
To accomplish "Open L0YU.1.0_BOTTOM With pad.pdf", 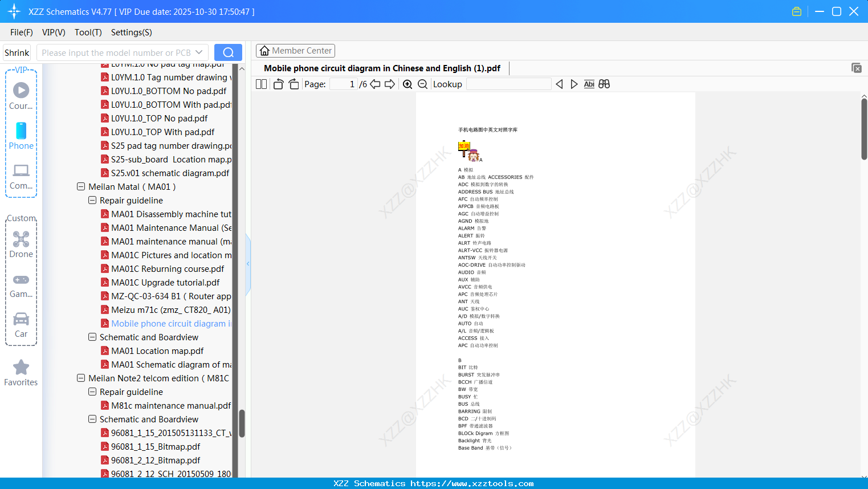I will coord(166,104).
